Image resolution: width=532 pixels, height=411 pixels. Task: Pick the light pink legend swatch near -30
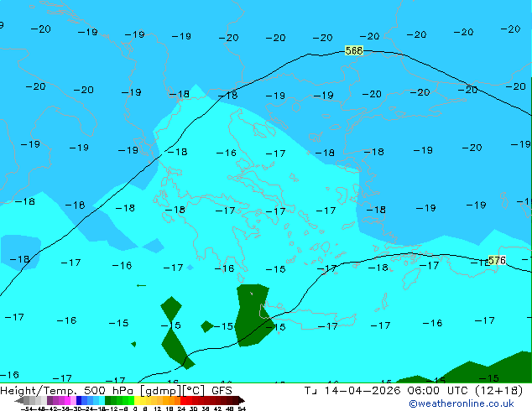73,400
